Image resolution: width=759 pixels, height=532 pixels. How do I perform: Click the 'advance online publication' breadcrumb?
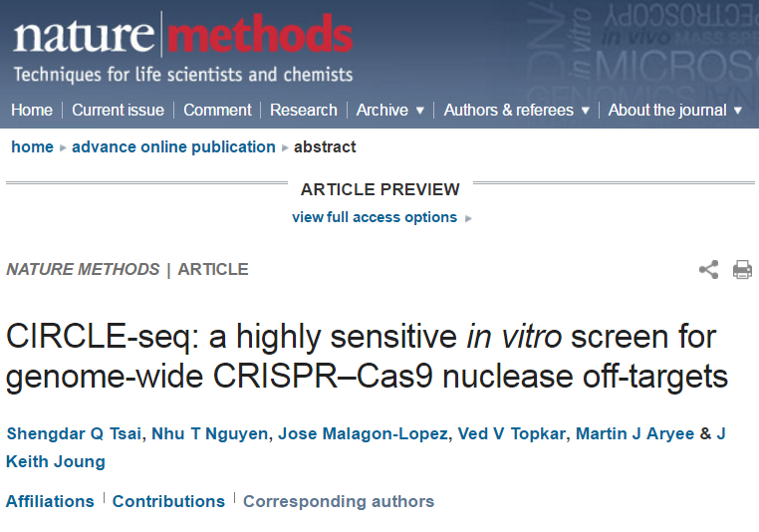click(173, 146)
